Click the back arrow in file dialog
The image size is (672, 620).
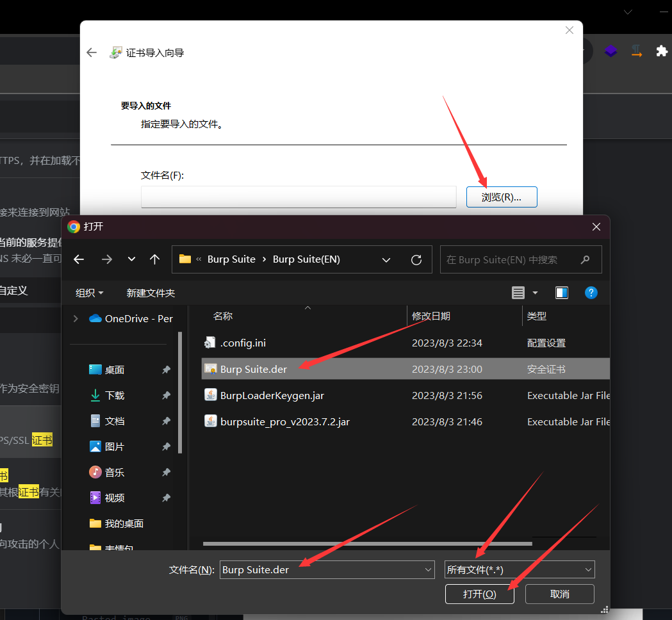79,259
